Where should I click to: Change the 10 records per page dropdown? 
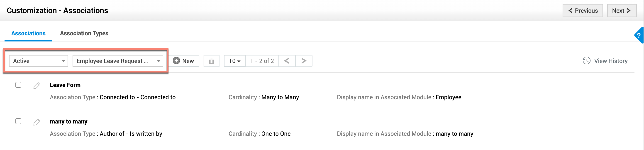(234, 61)
